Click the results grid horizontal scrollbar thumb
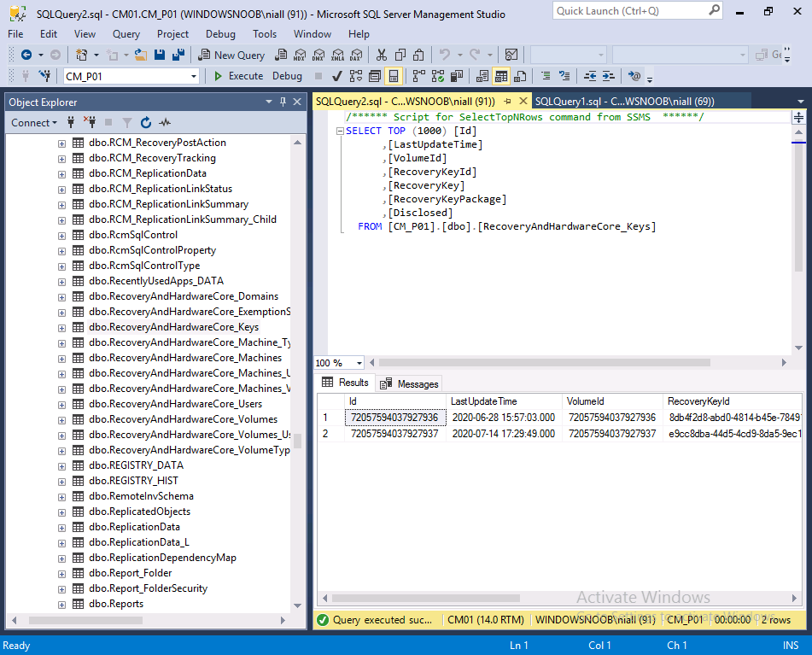This screenshot has width=812, height=655. 426,598
